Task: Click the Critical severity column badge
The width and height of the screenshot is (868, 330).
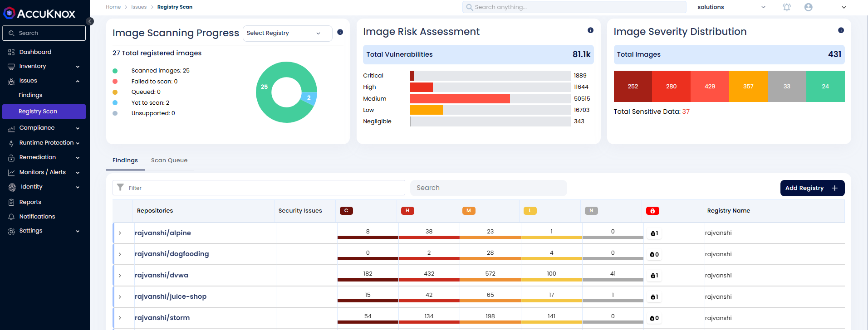Action: click(x=346, y=211)
